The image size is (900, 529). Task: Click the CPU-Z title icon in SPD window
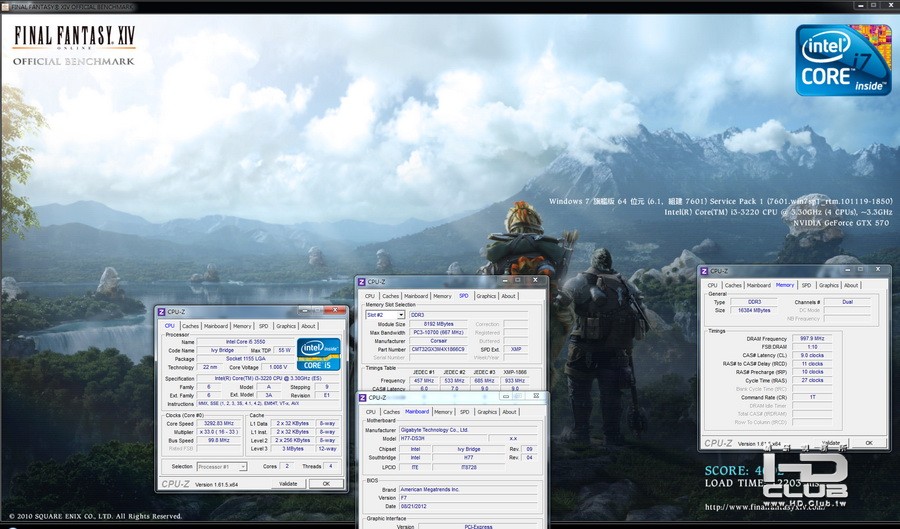point(362,282)
